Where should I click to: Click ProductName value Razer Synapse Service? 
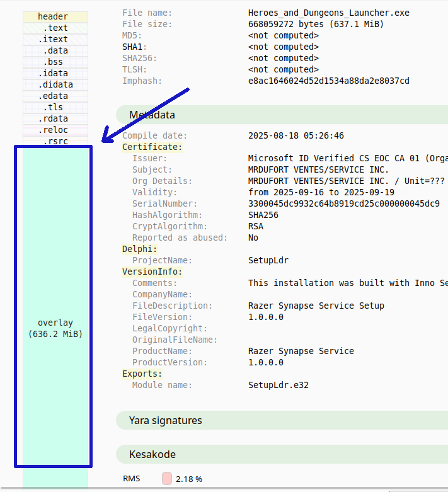[301, 351]
